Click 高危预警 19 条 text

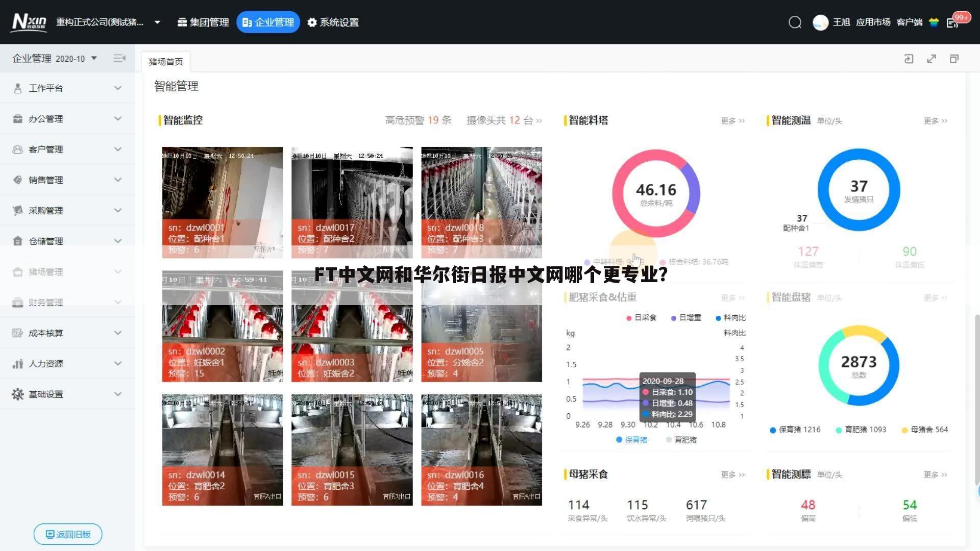point(418,120)
